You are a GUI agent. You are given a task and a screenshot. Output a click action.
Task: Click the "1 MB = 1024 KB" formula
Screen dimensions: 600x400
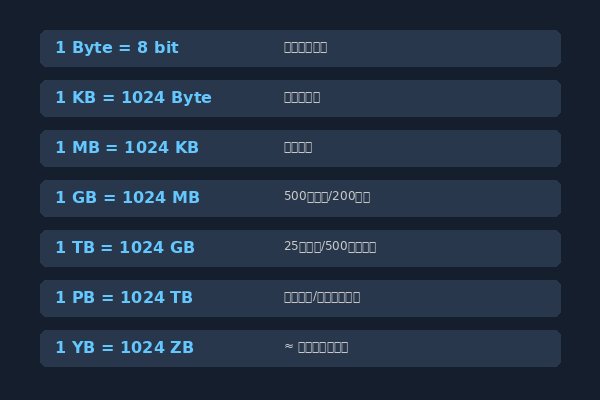pyautogui.click(x=127, y=148)
